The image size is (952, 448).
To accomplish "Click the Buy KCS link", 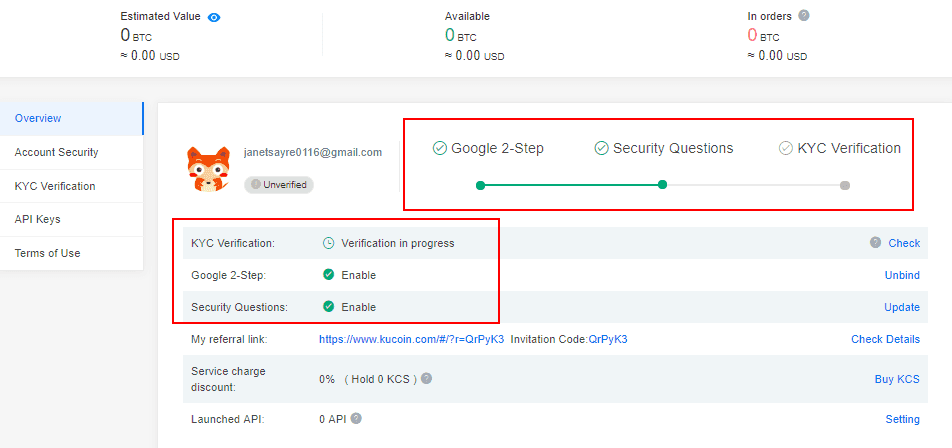I will tap(897, 379).
